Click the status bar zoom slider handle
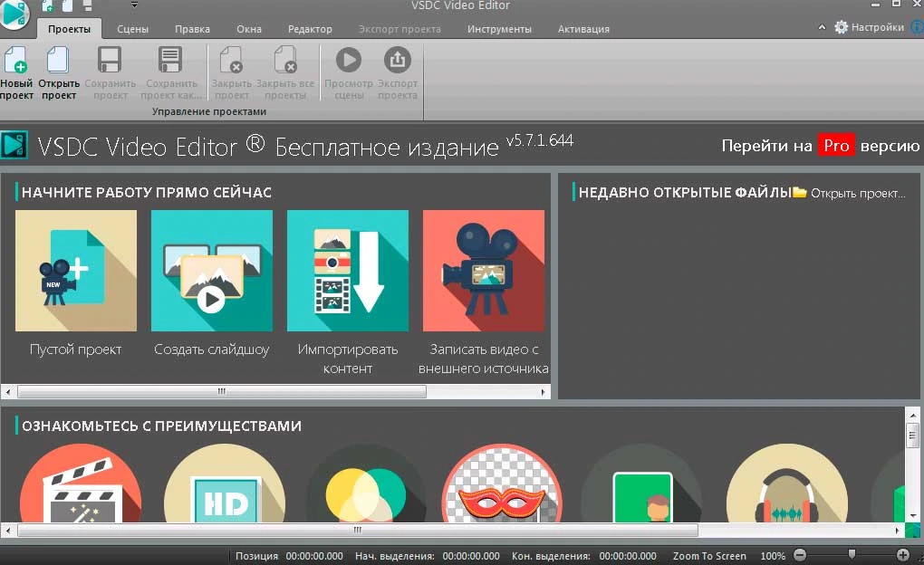 click(x=852, y=554)
